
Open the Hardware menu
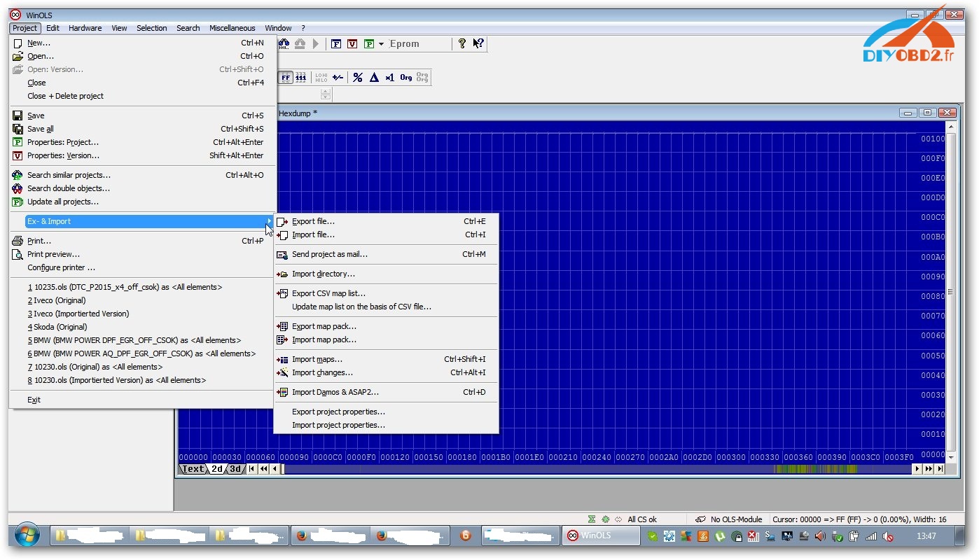(85, 28)
